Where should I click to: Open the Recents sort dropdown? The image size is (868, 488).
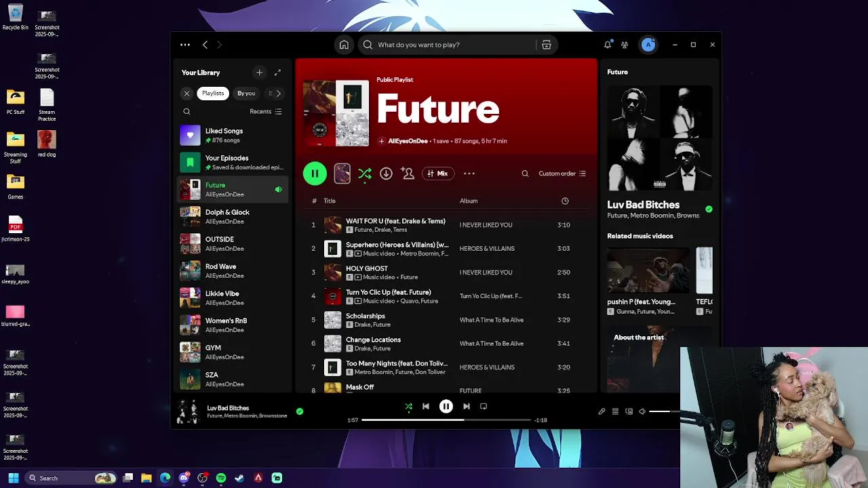pyautogui.click(x=266, y=112)
